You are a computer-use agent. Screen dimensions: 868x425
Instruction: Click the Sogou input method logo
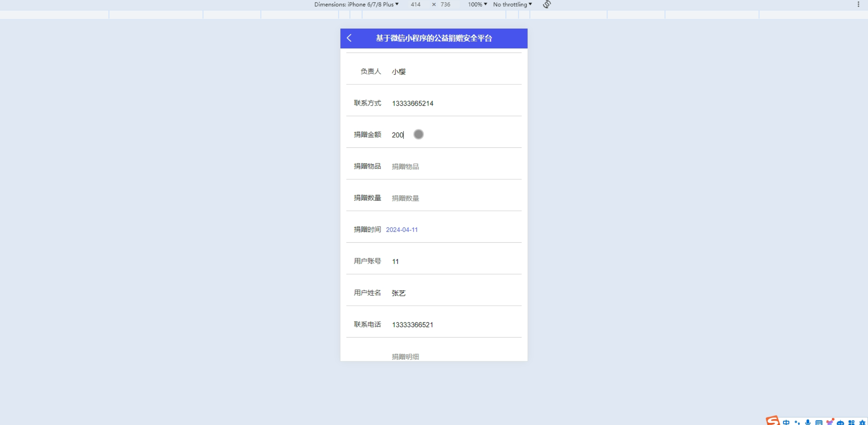[x=773, y=421]
